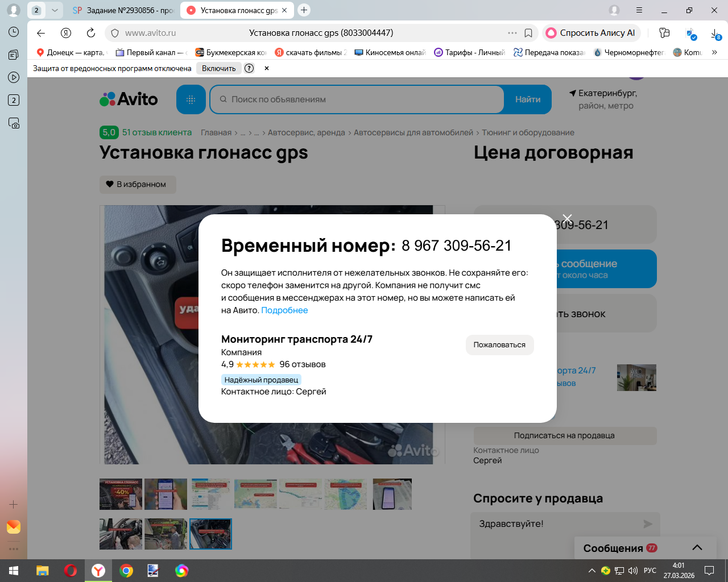Go to Главная breadcrumb
The image size is (728, 582).
216,132
